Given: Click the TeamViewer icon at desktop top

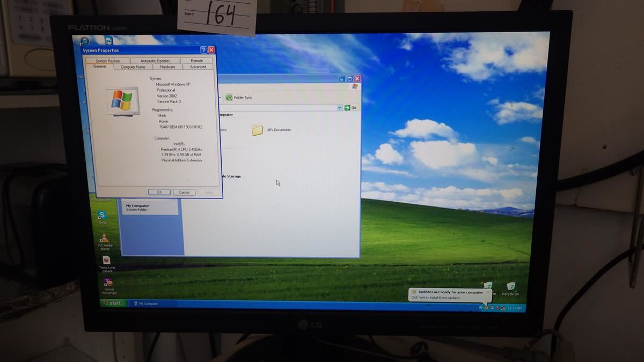Looking at the screenshot, I should pyautogui.click(x=109, y=41).
